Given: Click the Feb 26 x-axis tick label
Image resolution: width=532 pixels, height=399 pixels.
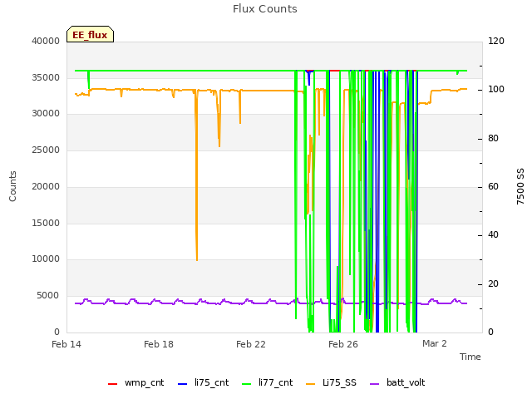Looking at the screenshot, I should pos(343,344).
